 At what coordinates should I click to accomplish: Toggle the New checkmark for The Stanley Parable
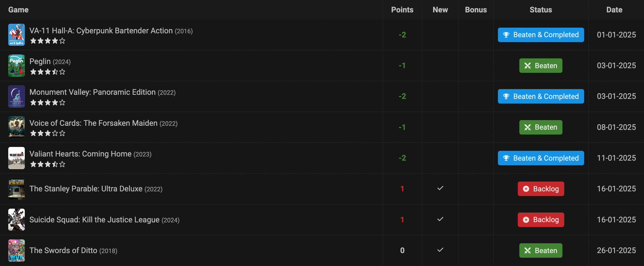(440, 188)
